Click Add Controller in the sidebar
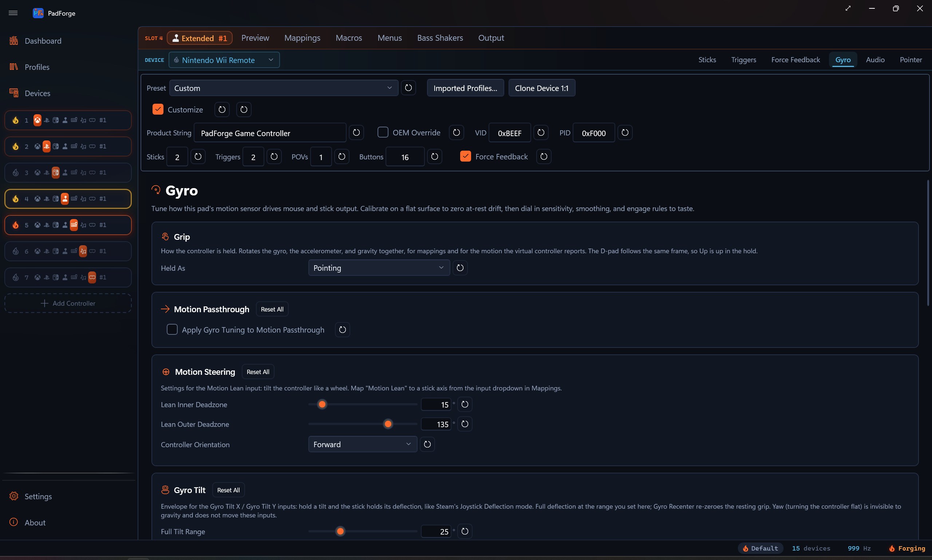Screen dimensions: 932x560 pyautogui.click(x=68, y=303)
